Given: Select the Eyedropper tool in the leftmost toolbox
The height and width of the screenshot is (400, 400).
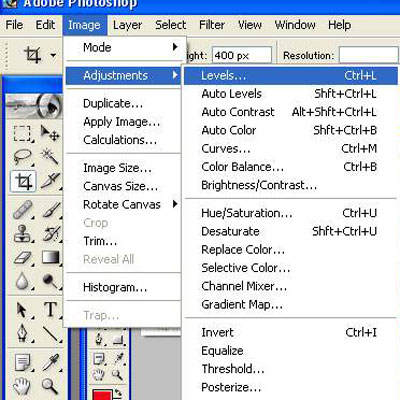Looking at the screenshot, I should coord(50,363).
